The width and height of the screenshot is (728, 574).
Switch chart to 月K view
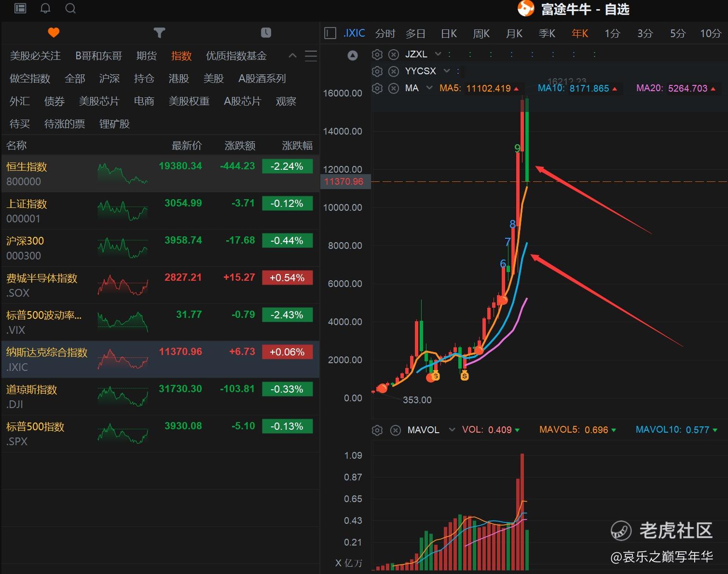pyautogui.click(x=514, y=33)
